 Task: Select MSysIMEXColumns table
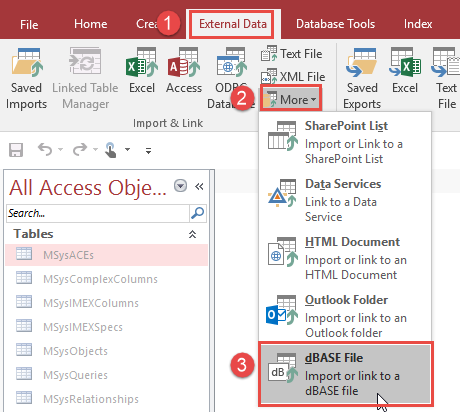coord(107,303)
